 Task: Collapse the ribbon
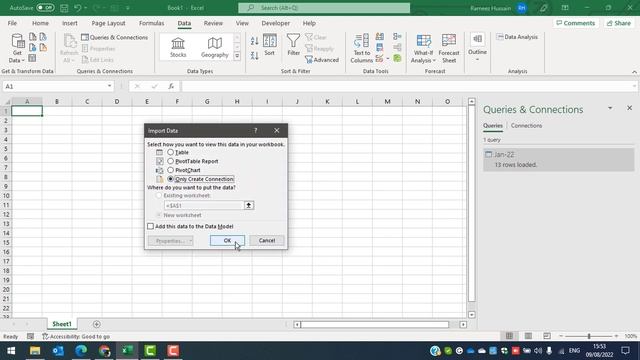tap(634, 72)
